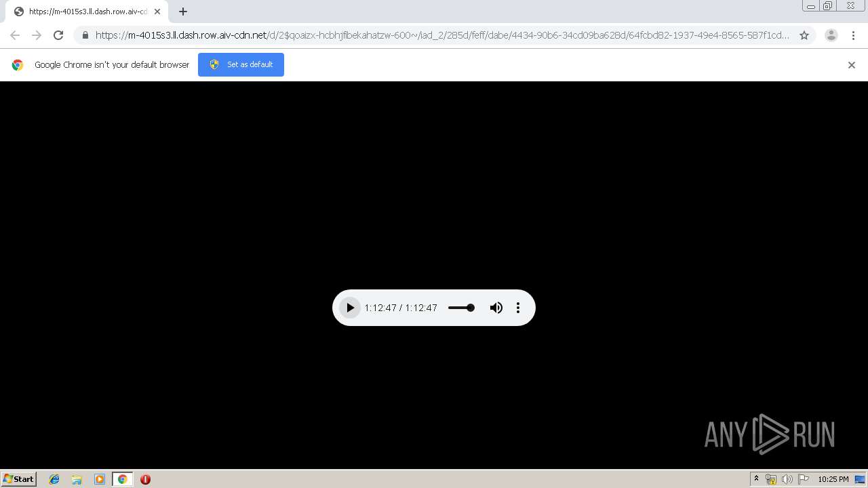Select the m-4015s3 aiv-cdn tab
868x488 pixels.
pos(87,12)
